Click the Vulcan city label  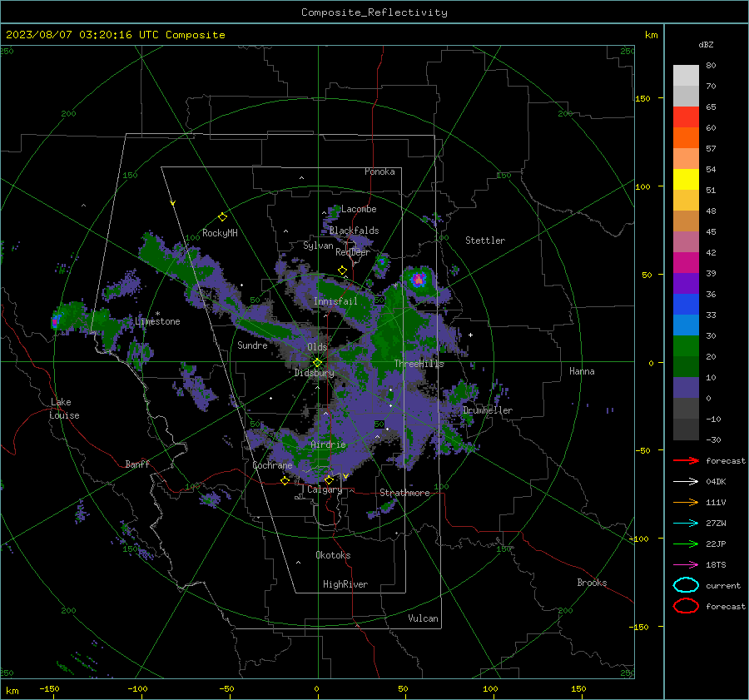tap(423, 618)
